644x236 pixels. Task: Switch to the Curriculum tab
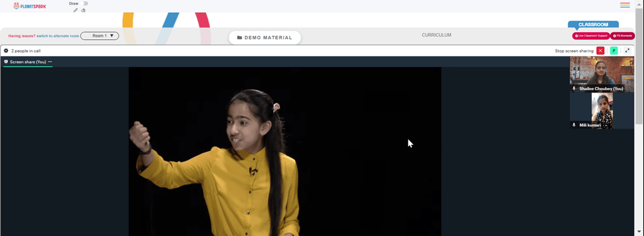(x=436, y=35)
